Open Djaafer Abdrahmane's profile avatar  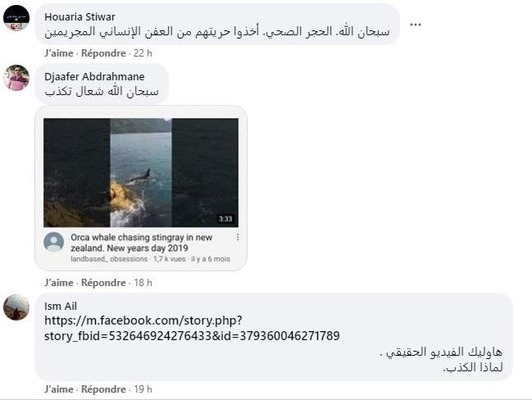coord(16,78)
